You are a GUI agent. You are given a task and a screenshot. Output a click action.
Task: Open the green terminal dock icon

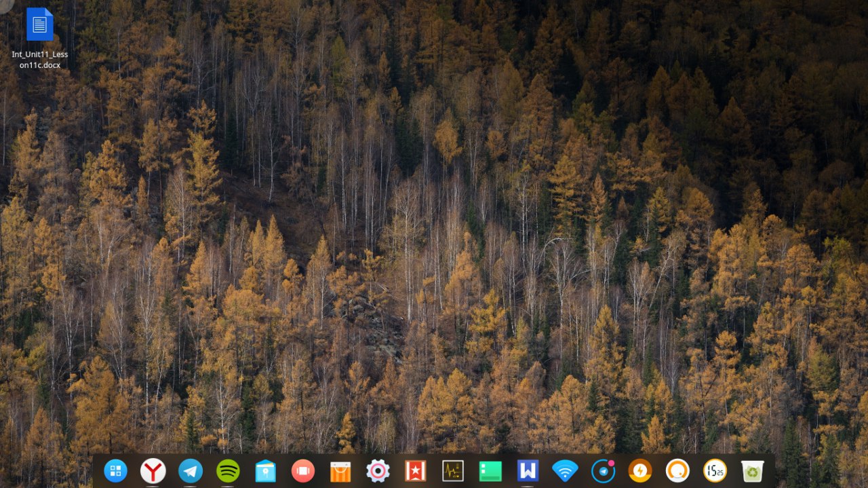click(490, 470)
